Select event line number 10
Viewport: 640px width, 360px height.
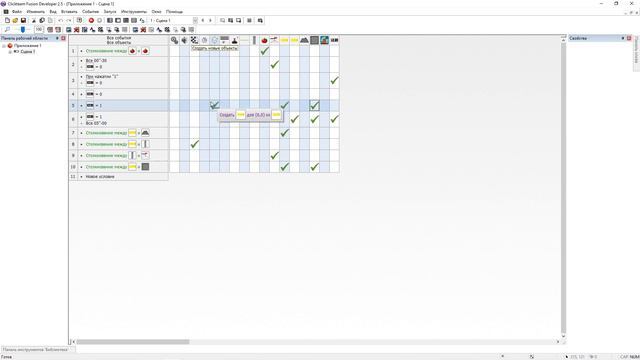pos(73,167)
